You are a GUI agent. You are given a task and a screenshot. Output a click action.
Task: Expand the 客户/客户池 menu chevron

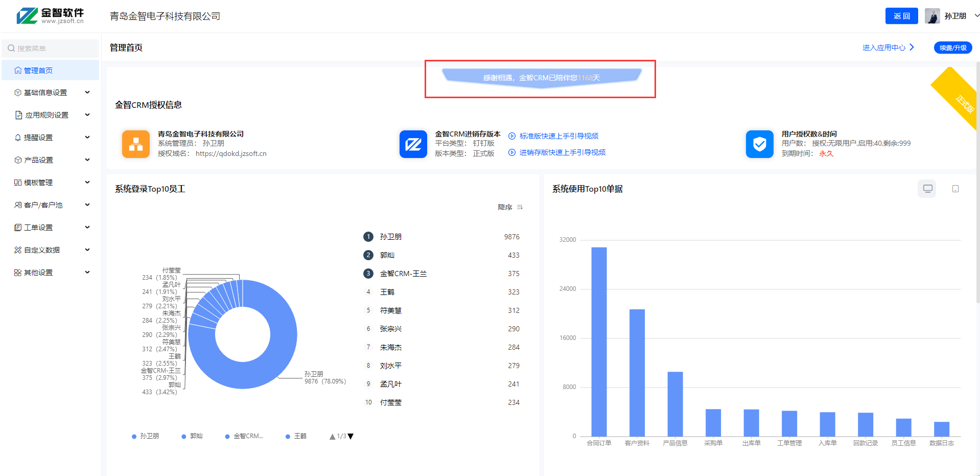87,205
